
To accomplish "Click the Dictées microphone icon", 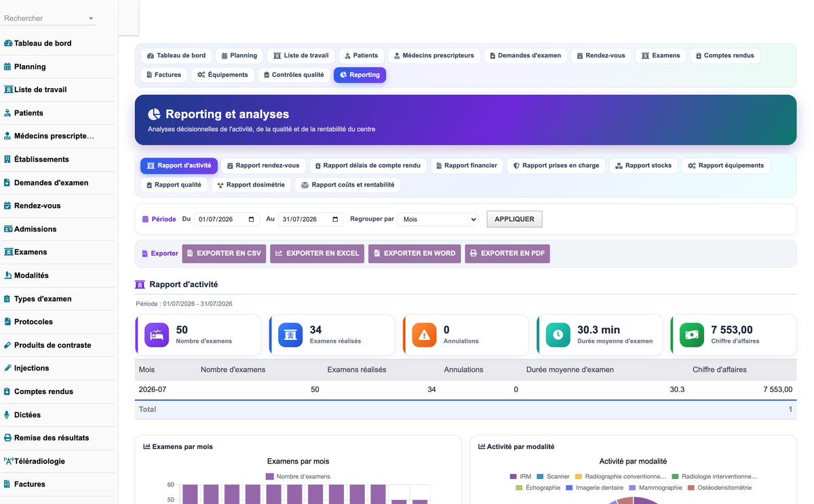I will pos(7,414).
